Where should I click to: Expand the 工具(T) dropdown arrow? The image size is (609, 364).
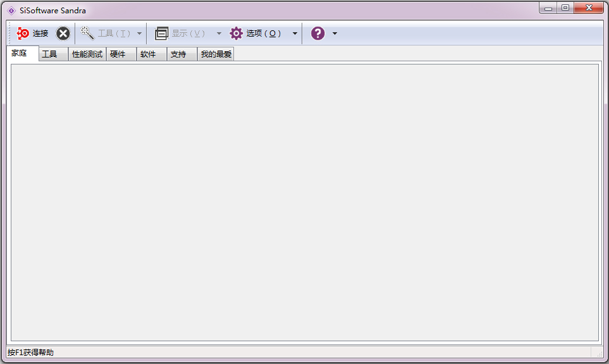point(139,33)
